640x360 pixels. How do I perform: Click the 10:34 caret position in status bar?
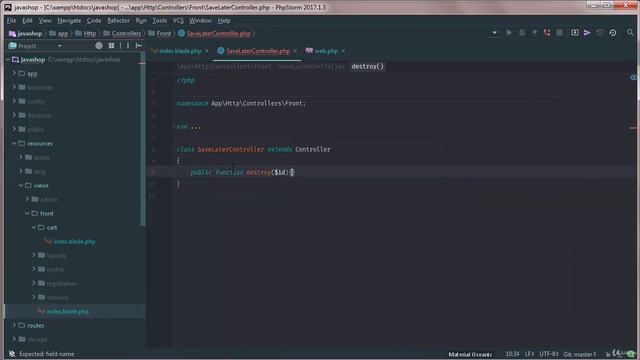(512, 354)
